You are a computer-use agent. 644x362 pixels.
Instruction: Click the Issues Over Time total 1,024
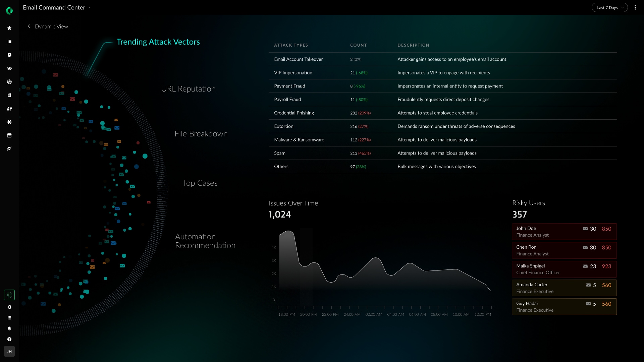click(x=280, y=215)
